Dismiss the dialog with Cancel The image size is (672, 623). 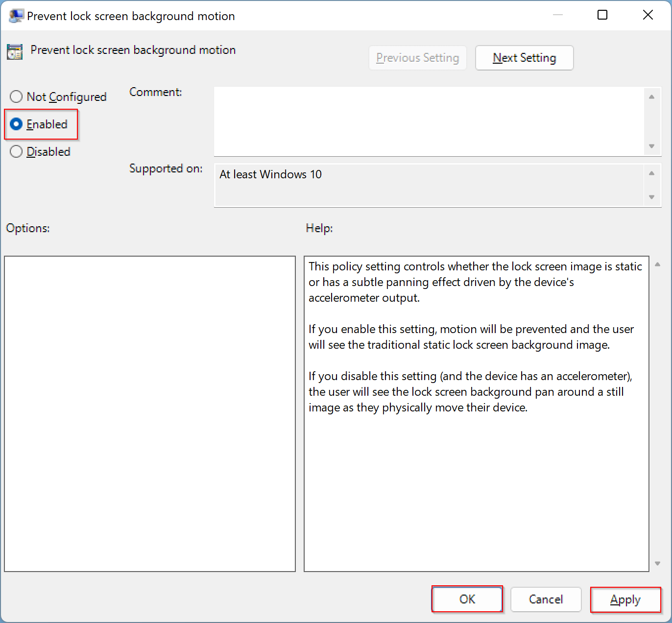coord(546,599)
